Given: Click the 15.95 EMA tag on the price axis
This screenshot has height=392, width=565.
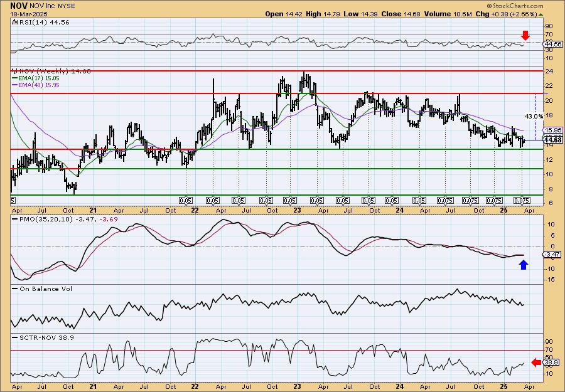Looking at the screenshot, I should pyautogui.click(x=553, y=130).
